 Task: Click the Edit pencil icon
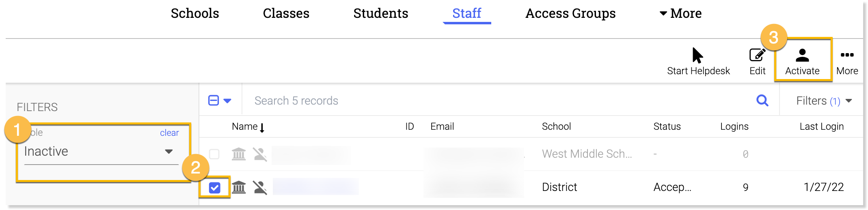pos(757,55)
